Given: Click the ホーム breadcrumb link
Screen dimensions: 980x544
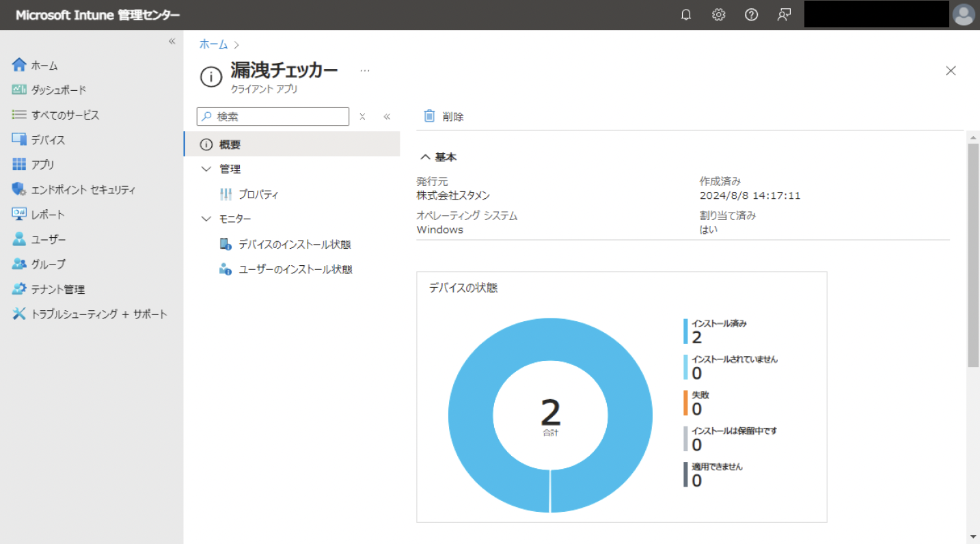Looking at the screenshot, I should 213,44.
